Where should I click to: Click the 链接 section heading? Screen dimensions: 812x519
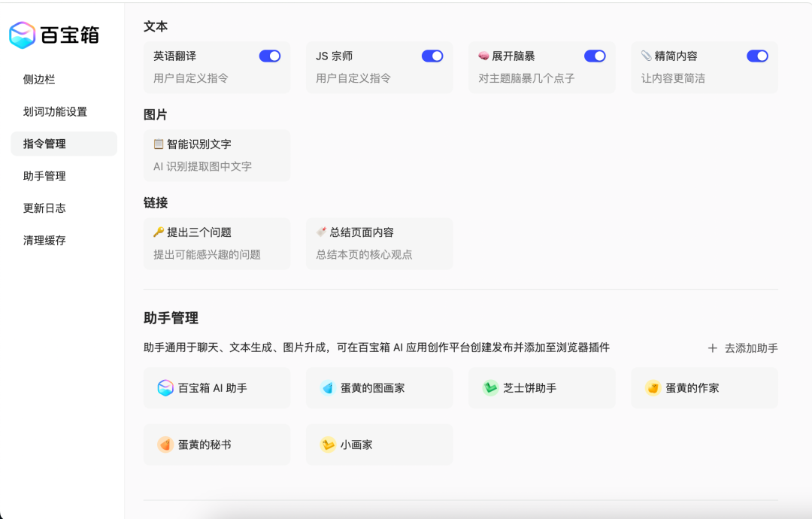point(156,202)
